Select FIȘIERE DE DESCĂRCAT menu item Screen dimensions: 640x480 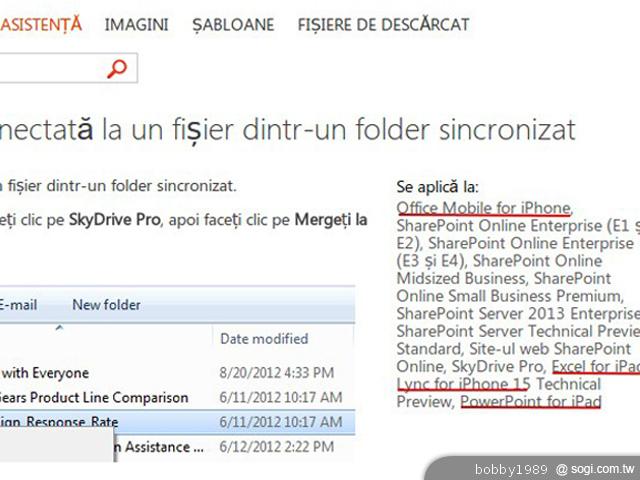coord(383,24)
